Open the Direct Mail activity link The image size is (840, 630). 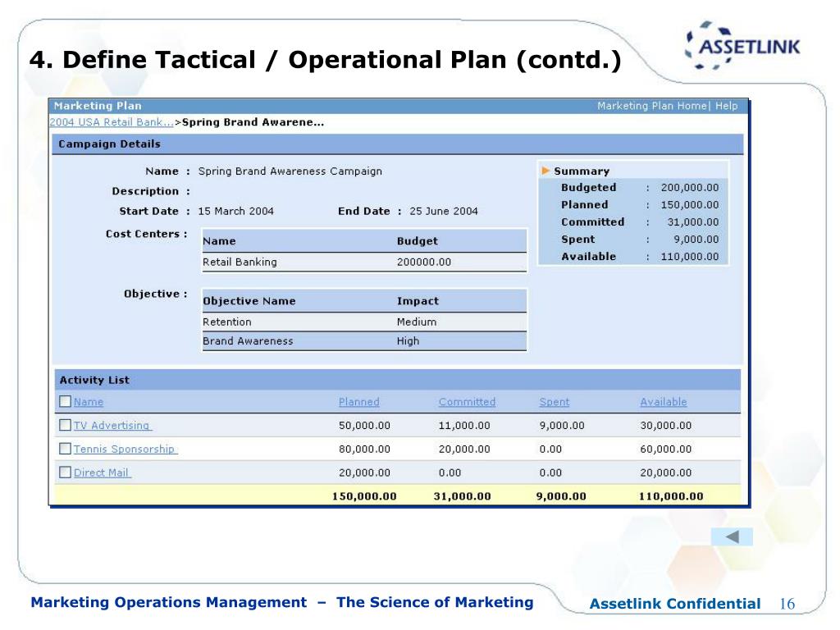point(102,472)
